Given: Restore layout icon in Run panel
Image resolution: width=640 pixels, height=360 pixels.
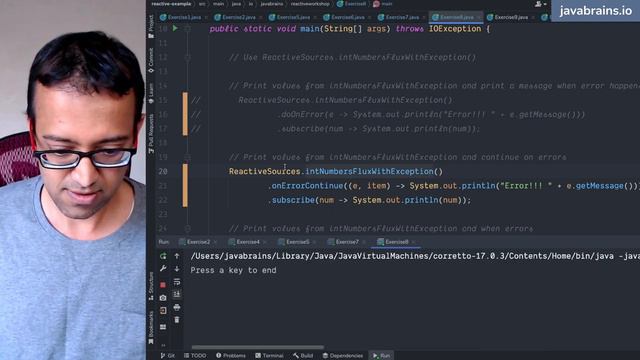Looking at the screenshot, I should 163,327.
